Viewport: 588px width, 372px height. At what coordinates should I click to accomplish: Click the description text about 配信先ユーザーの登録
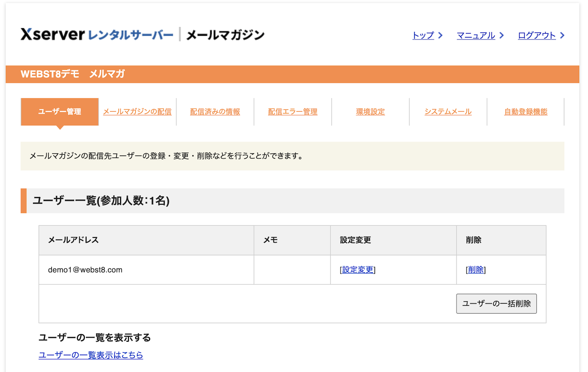coord(166,156)
